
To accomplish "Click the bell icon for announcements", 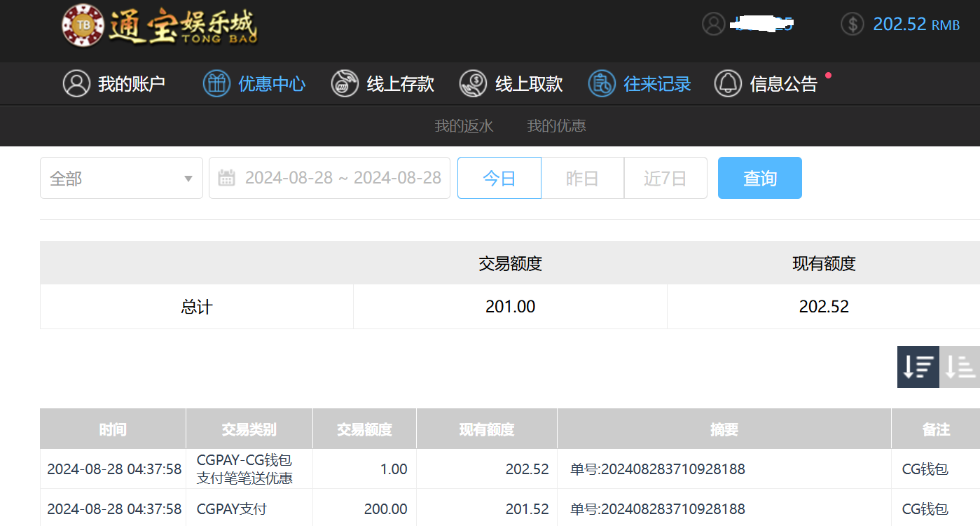I will (x=728, y=83).
